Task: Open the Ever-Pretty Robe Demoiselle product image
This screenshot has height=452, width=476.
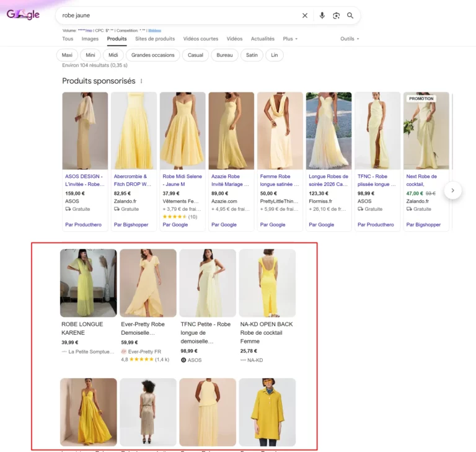Action: click(x=148, y=283)
